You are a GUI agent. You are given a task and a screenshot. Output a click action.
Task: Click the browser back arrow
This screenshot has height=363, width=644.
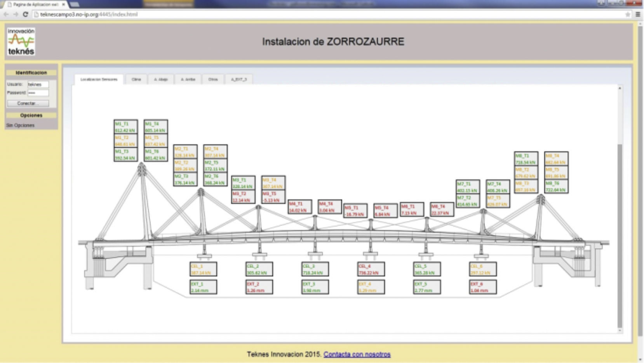click(6, 14)
